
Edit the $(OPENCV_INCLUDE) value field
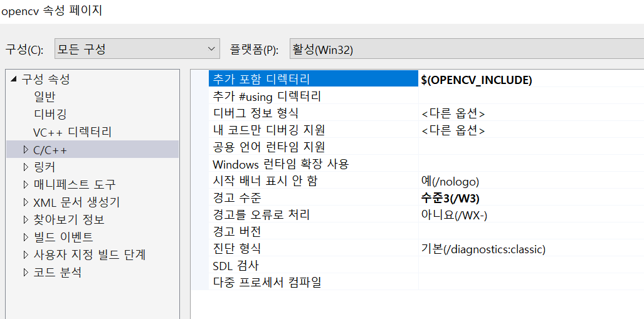[531, 78]
